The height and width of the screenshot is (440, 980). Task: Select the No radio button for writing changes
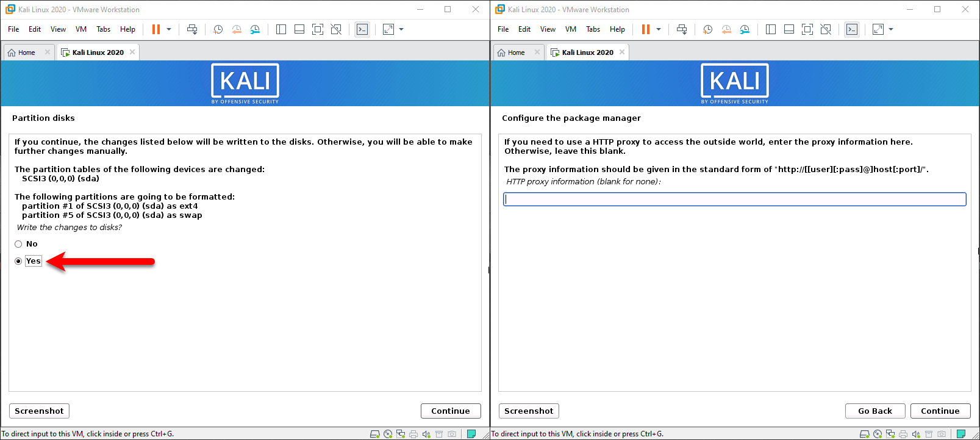[18, 244]
